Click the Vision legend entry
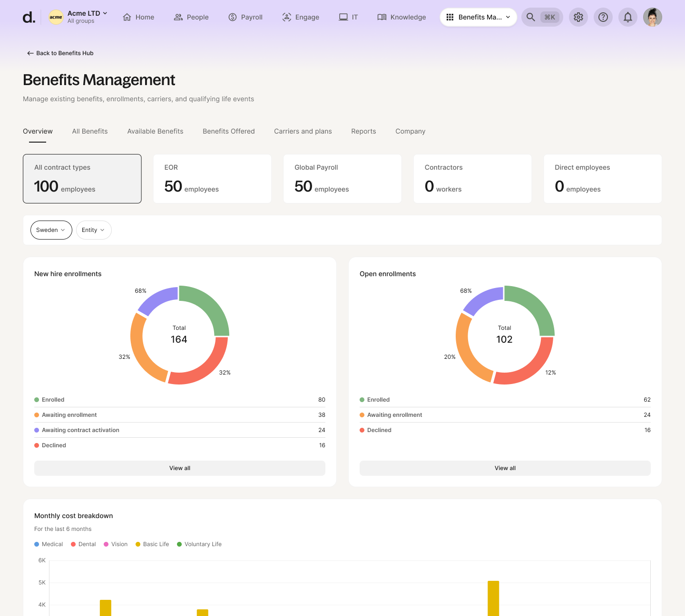The height and width of the screenshot is (616, 685). 116,544
